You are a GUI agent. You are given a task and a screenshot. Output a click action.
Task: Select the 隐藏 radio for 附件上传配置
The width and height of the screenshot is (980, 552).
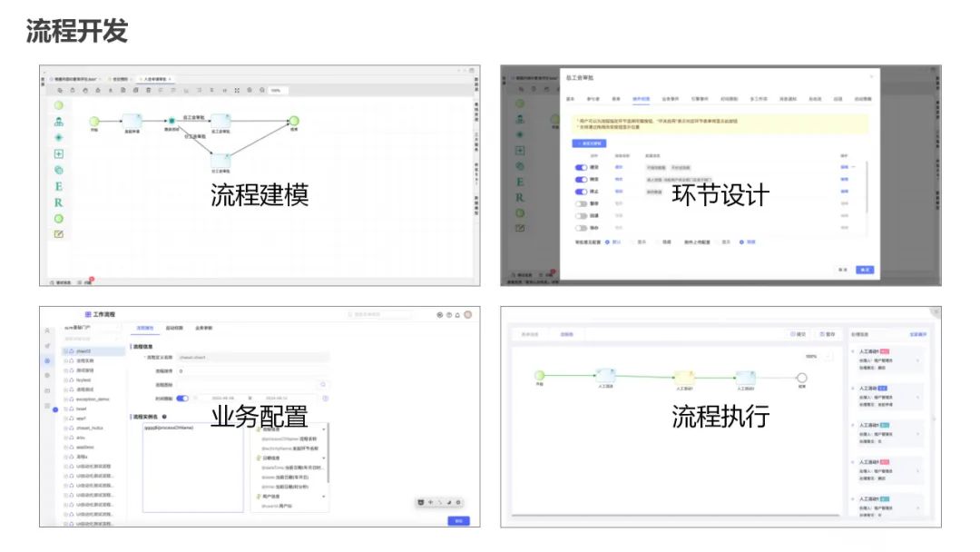[x=742, y=241]
